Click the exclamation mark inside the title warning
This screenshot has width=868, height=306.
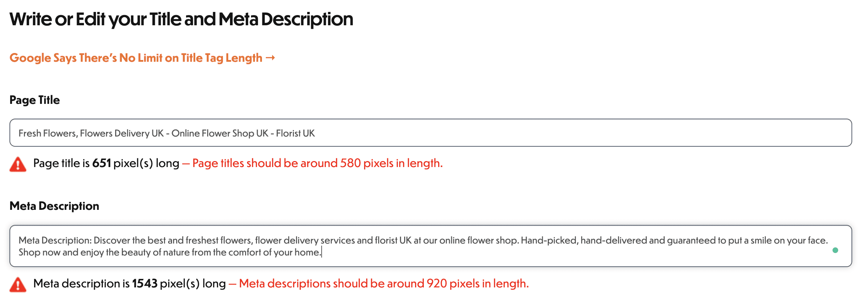[18, 164]
